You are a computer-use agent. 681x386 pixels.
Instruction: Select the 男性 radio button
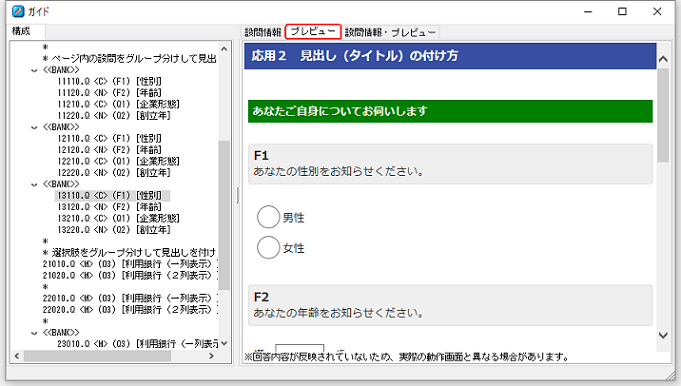tap(268, 217)
